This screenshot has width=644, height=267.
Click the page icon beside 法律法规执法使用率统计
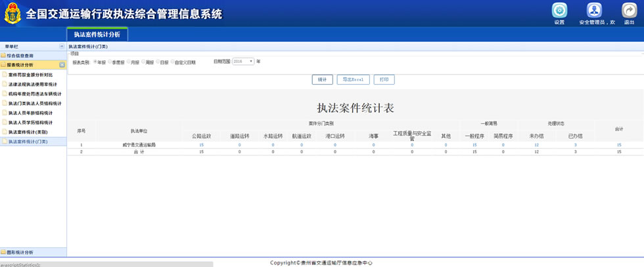pyautogui.click(x=5, y=84)
